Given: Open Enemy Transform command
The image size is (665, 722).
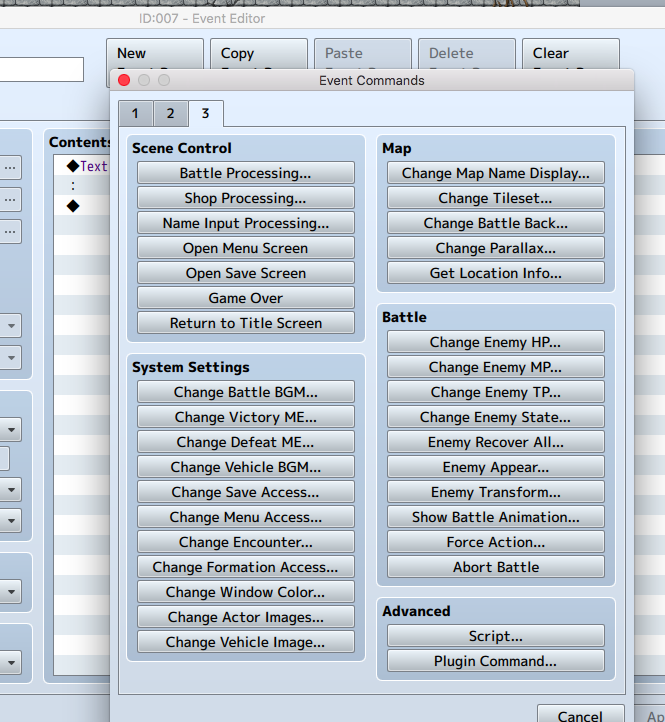Looking at the screenshot, I should tap(496, 492).
